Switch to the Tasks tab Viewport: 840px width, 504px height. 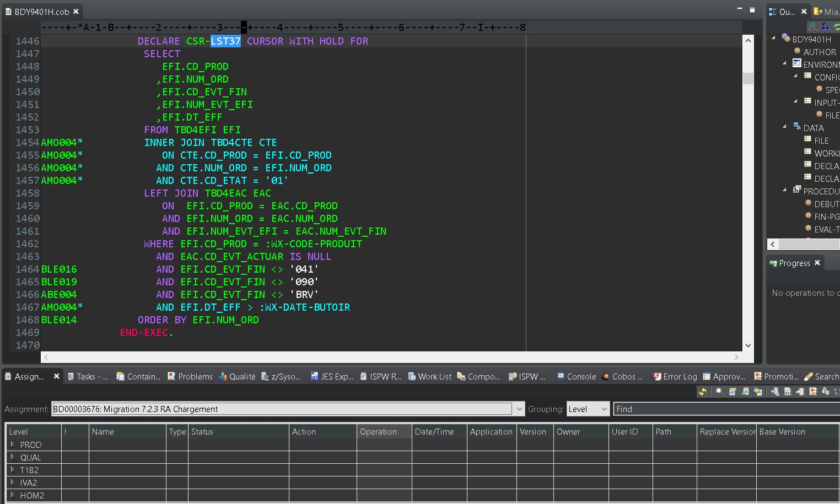(x=88, y=376)
